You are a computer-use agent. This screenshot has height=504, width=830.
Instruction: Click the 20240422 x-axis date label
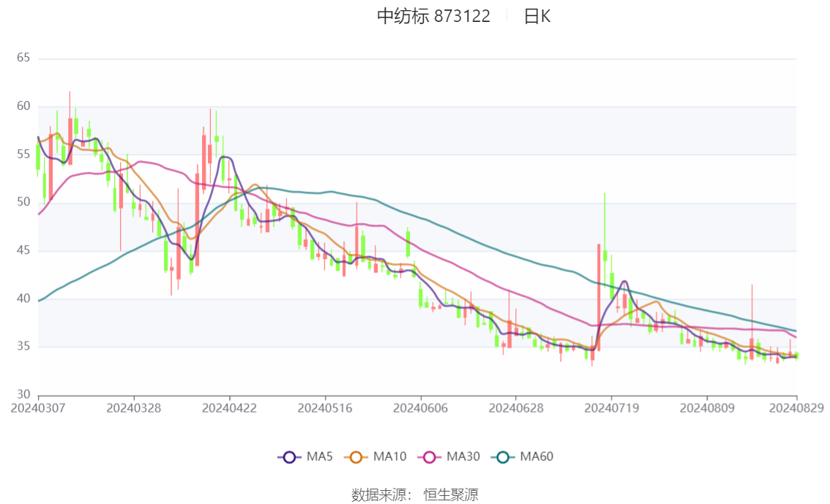click(x=229, y=408)
